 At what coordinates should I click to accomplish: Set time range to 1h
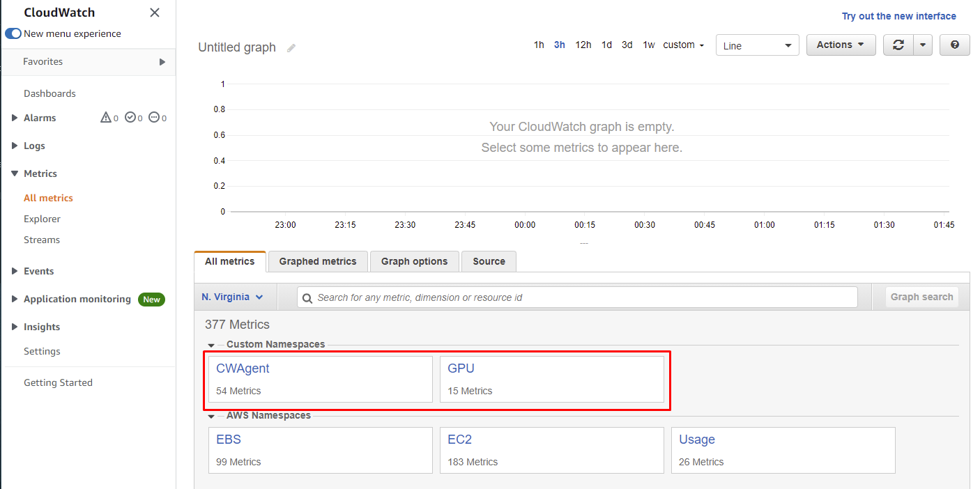[539, 45]
